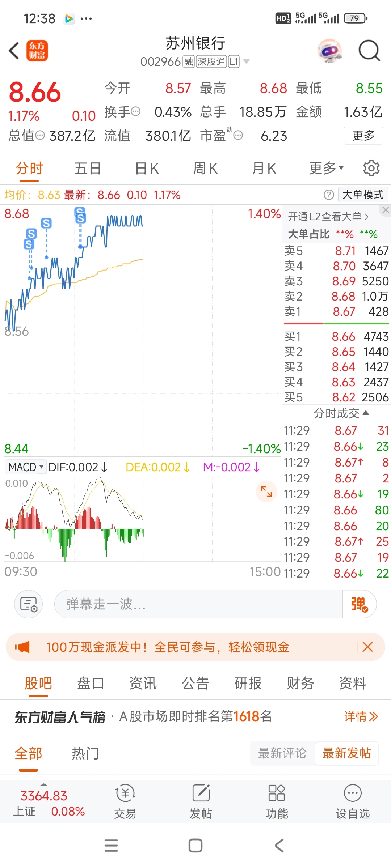391x868 pixels.
Task: Switch to 周K chart tab
Action: pos(205,169)
